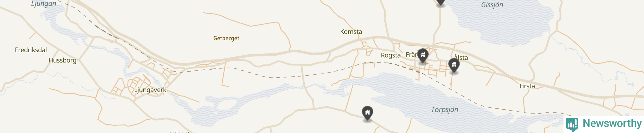
Task: Select the Hussborg label
Action: (x=62, y=60)
